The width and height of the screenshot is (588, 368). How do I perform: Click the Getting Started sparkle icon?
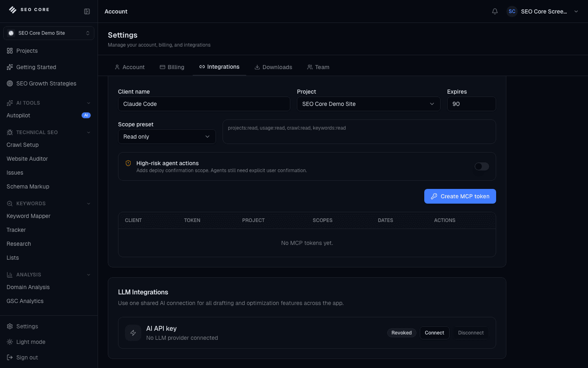pos(10,67)
